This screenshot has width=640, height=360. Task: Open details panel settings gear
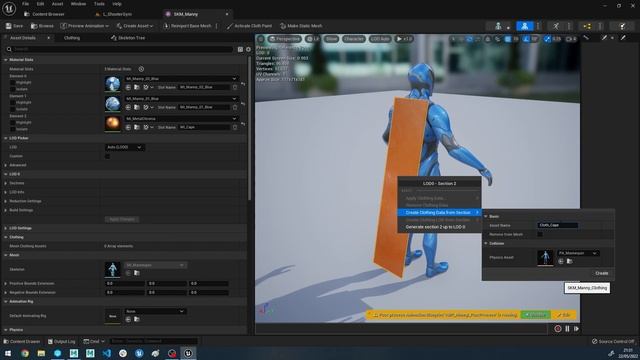pos(248,49)
